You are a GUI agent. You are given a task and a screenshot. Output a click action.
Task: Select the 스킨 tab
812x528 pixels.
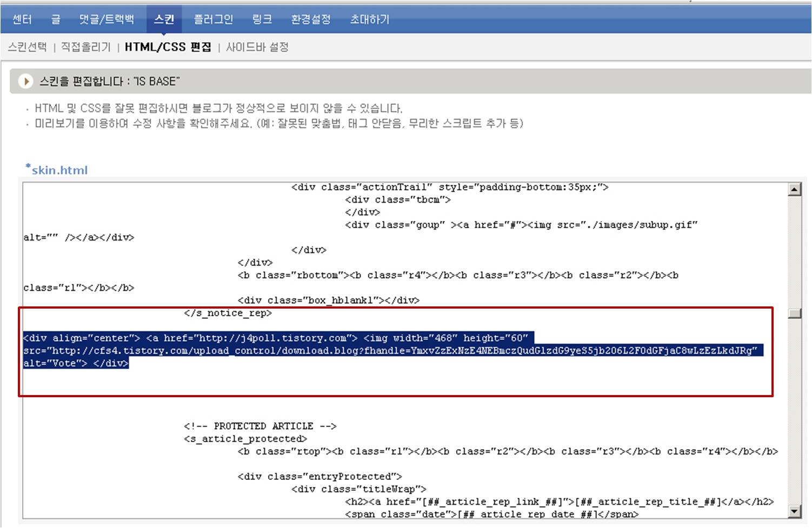164,19
